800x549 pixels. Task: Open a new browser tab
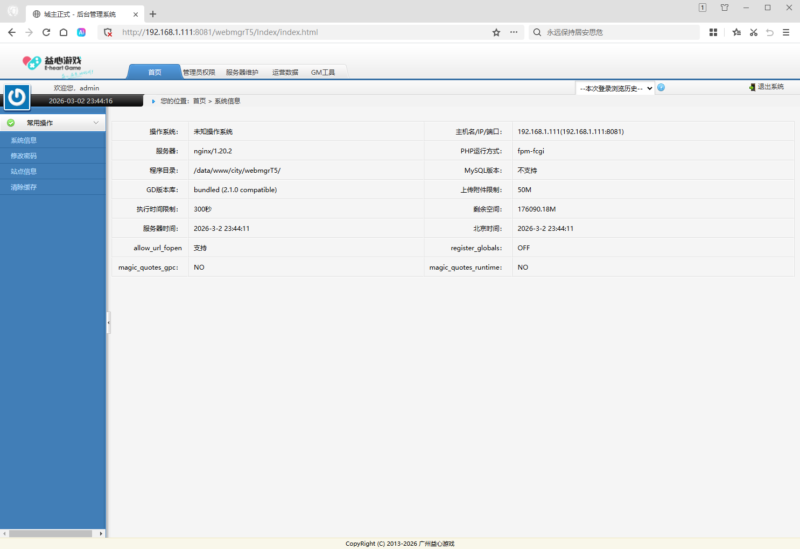(x=153, y=14)
